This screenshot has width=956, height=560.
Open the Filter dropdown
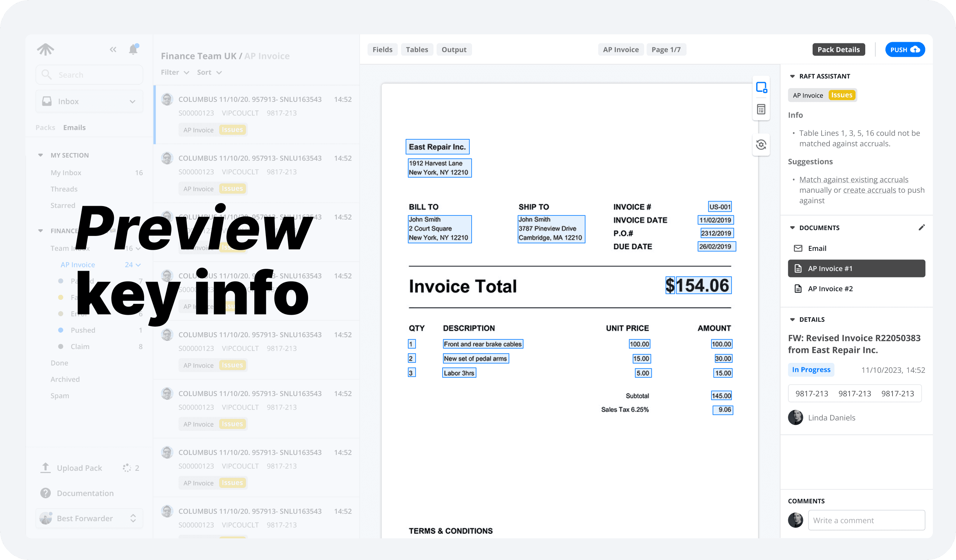(x=174, y=72)
